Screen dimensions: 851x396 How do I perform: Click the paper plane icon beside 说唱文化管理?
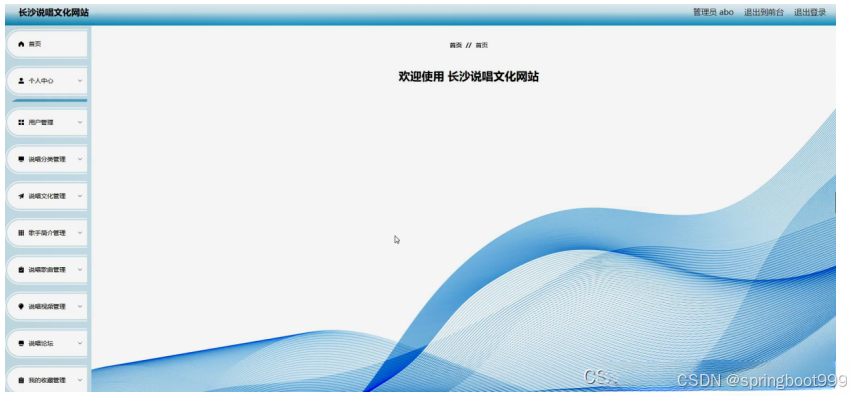(21, 196)
